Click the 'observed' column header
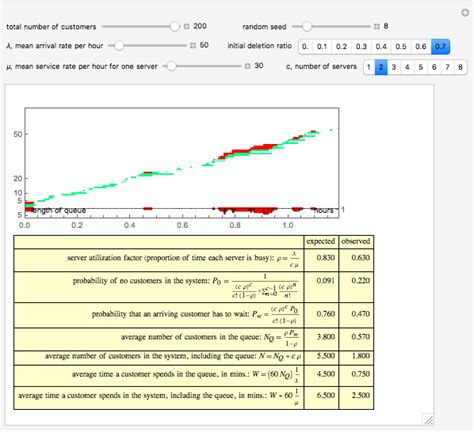 tap(356, 241)
